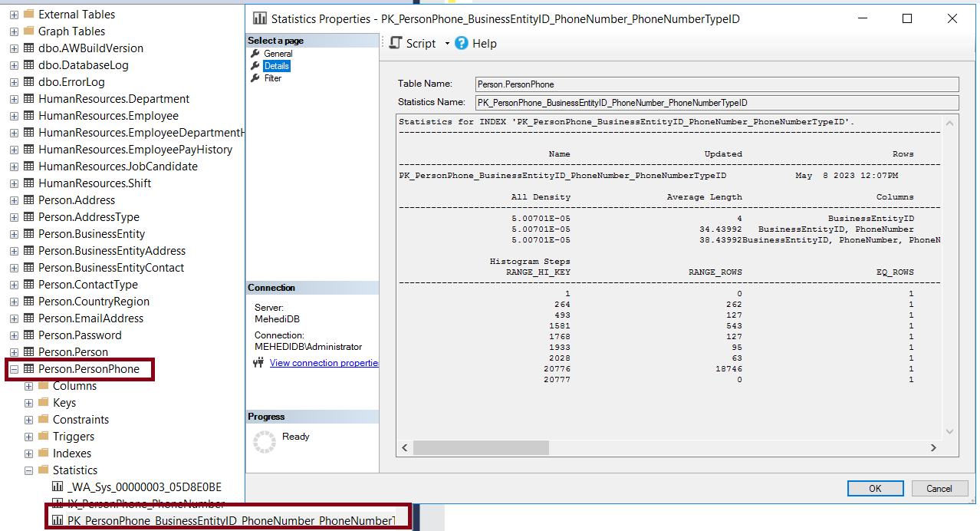Click the blue Help question icon
Image resolution: width=980 pixels, height=531 pixels.
click(x=462, y=44)
